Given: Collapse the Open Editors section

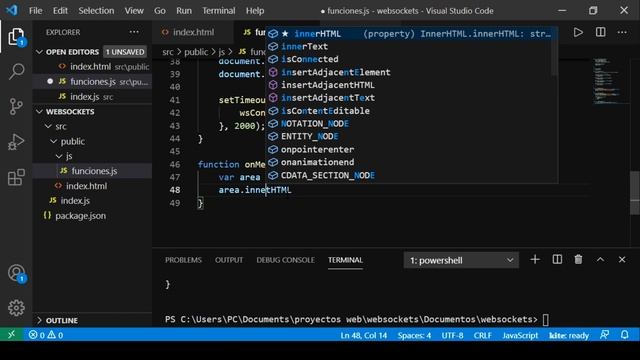Looking at the screenshot, I should pos(40,52).
